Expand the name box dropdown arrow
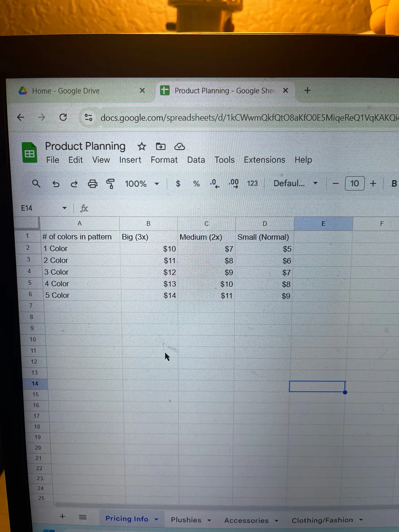 [64, 208]
